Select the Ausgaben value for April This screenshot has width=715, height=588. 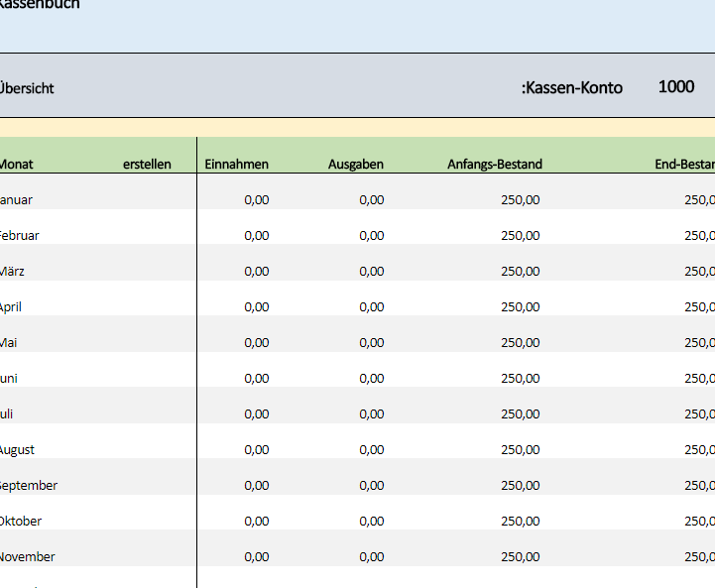(x=372, y=306)
